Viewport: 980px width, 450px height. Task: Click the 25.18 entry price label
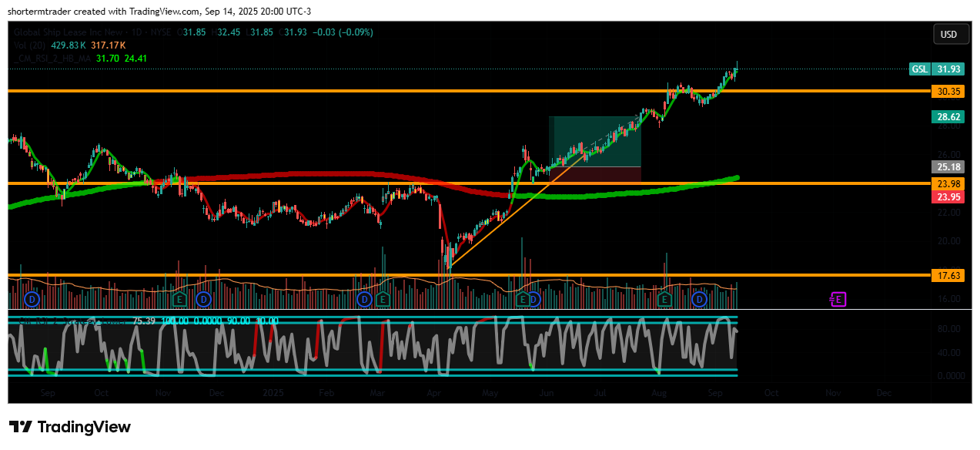(x=947, y=166)
